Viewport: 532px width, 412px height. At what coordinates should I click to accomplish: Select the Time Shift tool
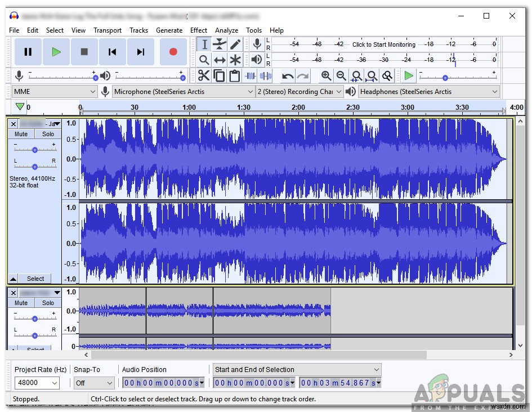(x=220, y=60)
